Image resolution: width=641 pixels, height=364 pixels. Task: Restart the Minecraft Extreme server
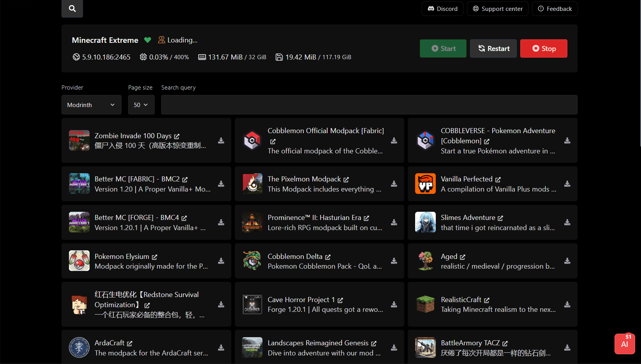(493, 48)
